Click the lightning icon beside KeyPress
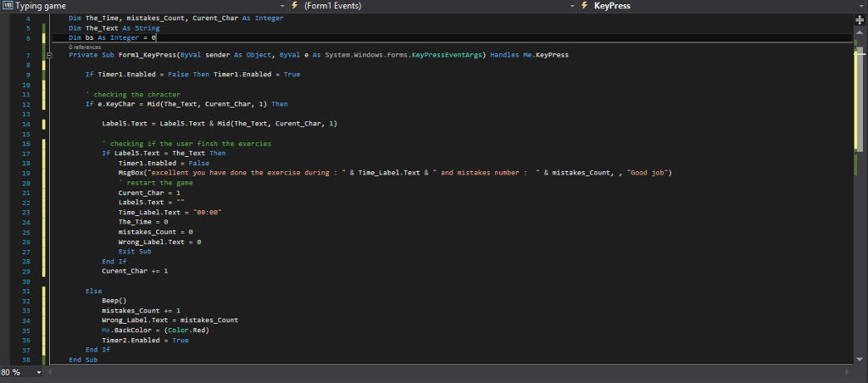868x383 pixels. 585,6
